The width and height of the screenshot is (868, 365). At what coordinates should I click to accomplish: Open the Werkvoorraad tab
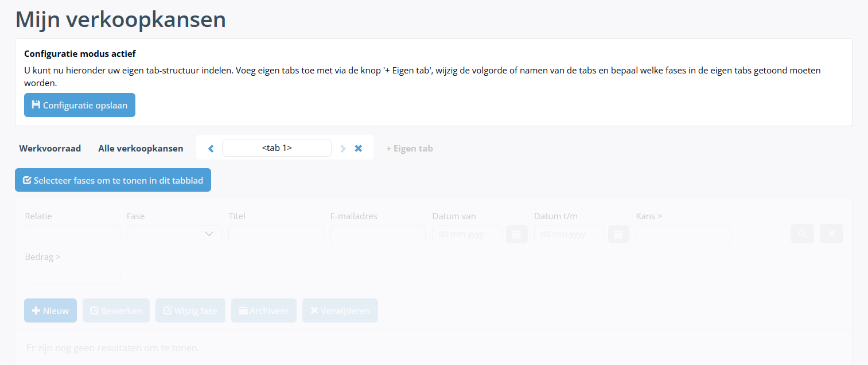click(50, 148)
